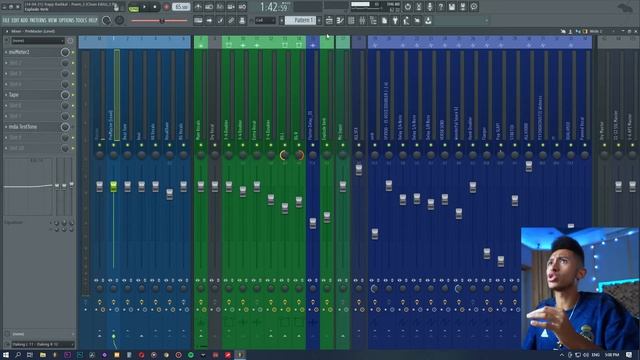Screen dimensions: 640x360
Task: Open mufflator2 slot menu arrow
Action: pos(6,52)
